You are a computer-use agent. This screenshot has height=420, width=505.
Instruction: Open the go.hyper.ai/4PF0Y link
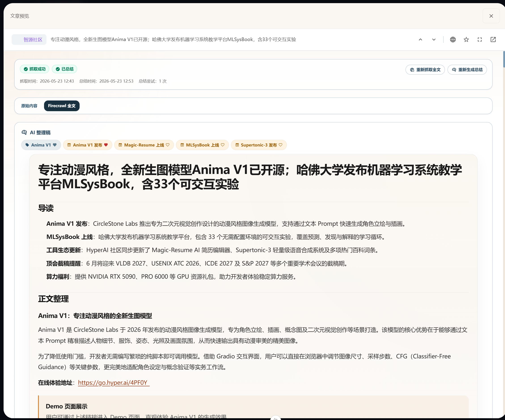click(114, 382)
